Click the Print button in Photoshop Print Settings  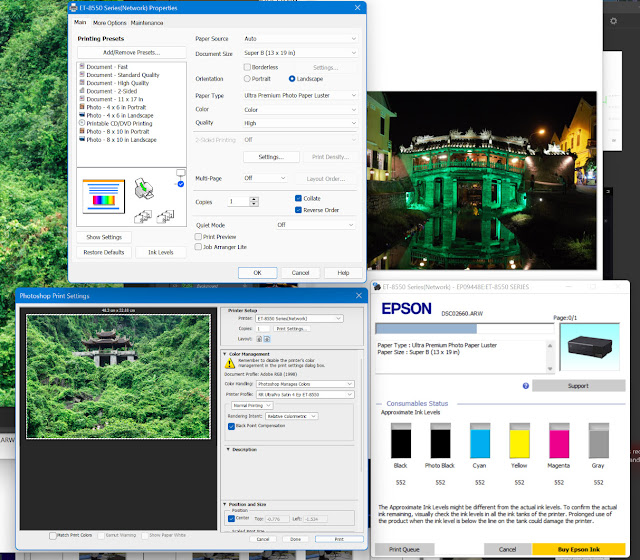click(339, 539)
